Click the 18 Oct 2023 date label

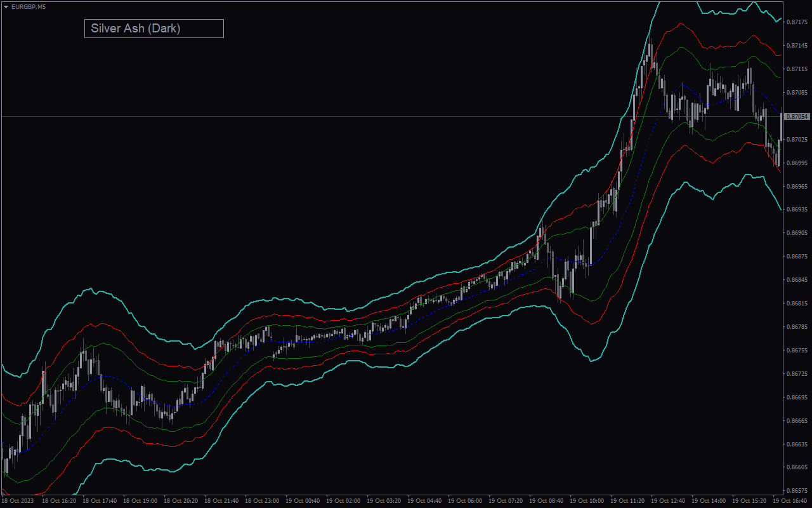(x=16, y=501)
